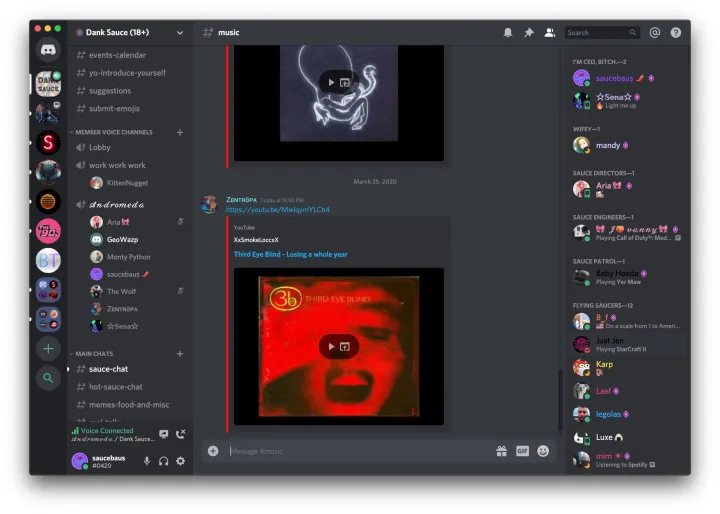
Task: Collapse the Main Chats category
Action: click(x=91, y=354)
